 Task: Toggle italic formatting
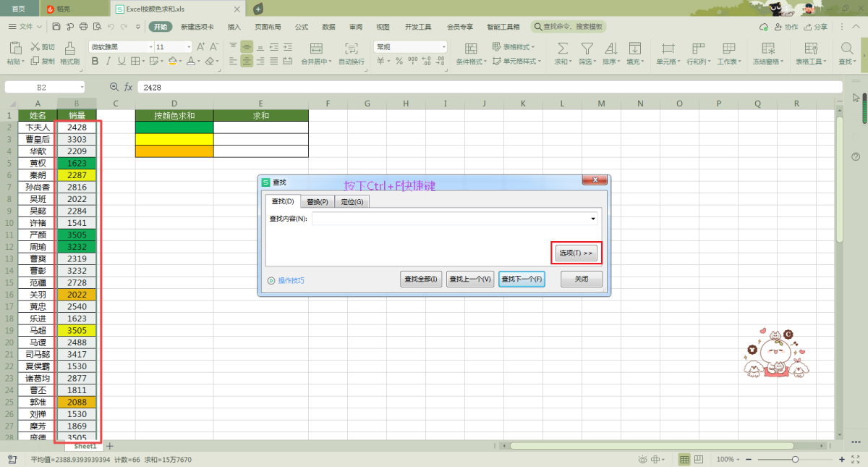tap(109, 62)
